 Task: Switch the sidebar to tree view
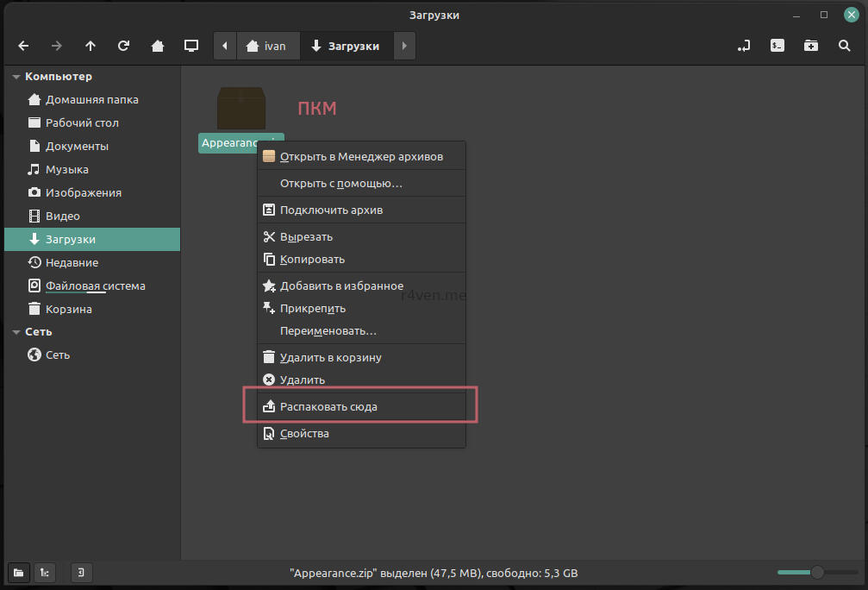45,572
